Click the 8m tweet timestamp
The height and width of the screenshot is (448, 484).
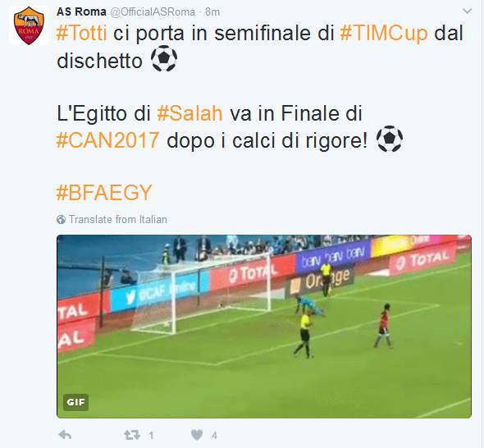click(212, 12)
